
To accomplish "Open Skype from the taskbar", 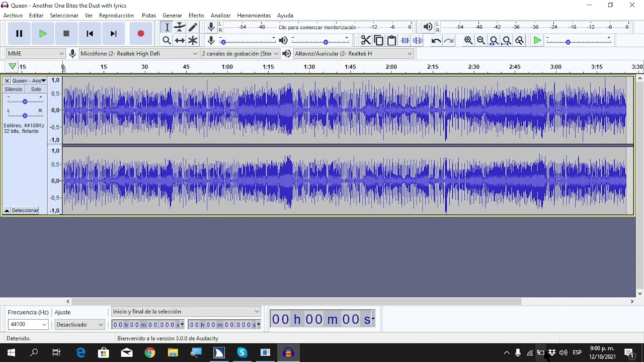I will tap(242, 352).
